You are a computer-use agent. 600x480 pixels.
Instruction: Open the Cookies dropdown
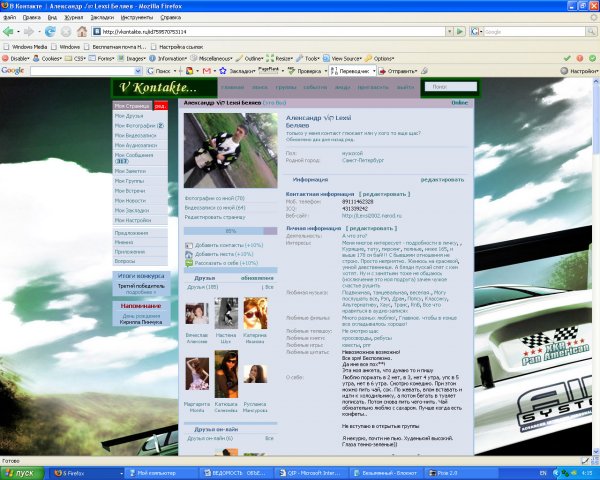point(47,58)
